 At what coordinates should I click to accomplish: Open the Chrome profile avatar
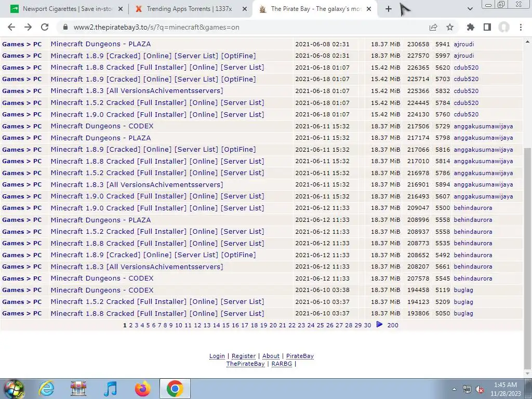point(504,27)
